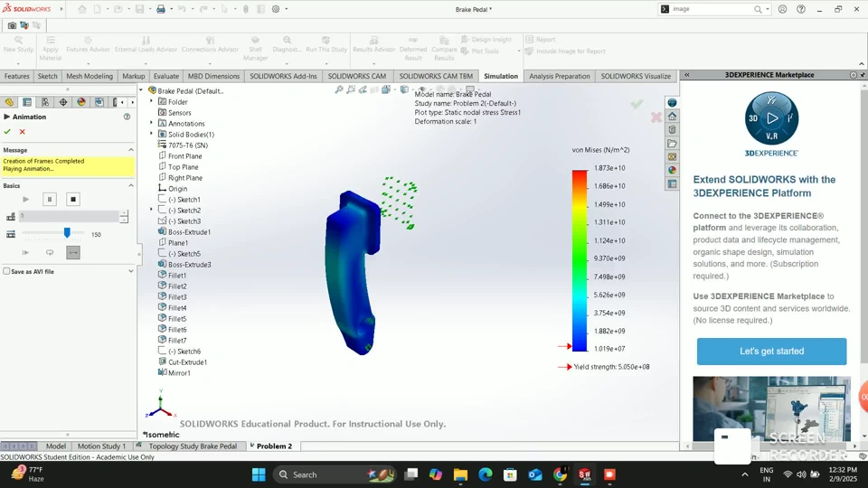Collapse the Basics section

[x=130, y=186]
